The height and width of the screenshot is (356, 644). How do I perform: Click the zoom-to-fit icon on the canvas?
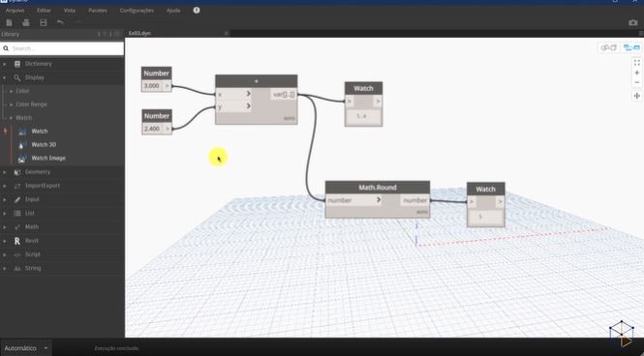[x=636, y=63]
